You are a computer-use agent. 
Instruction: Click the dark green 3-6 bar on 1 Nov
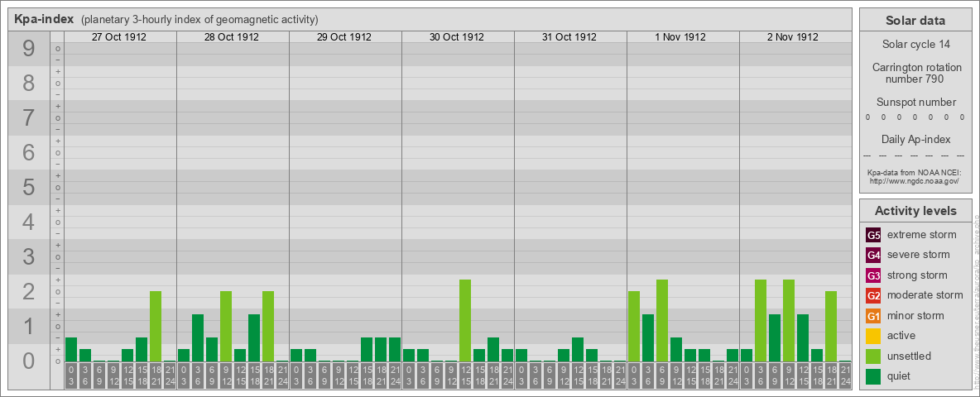point(647,337)
